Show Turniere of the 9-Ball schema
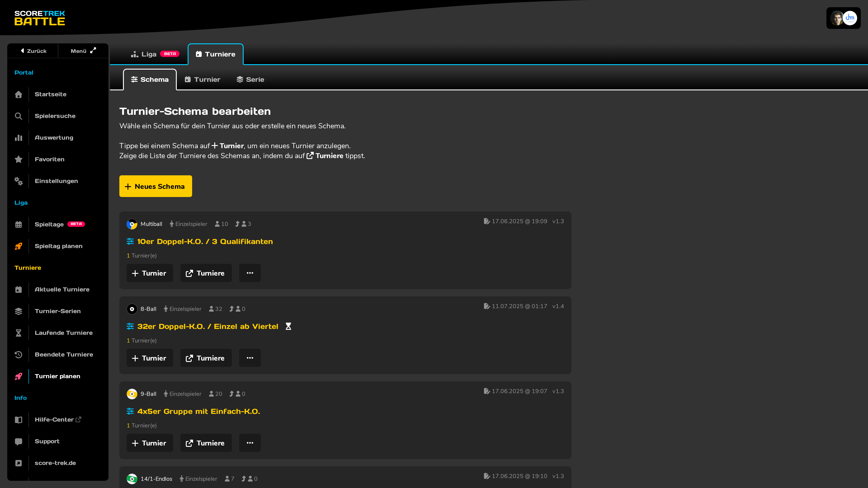The height and width of the screenshot is (488, 868). pyautogui.click(x=206, y=443)
